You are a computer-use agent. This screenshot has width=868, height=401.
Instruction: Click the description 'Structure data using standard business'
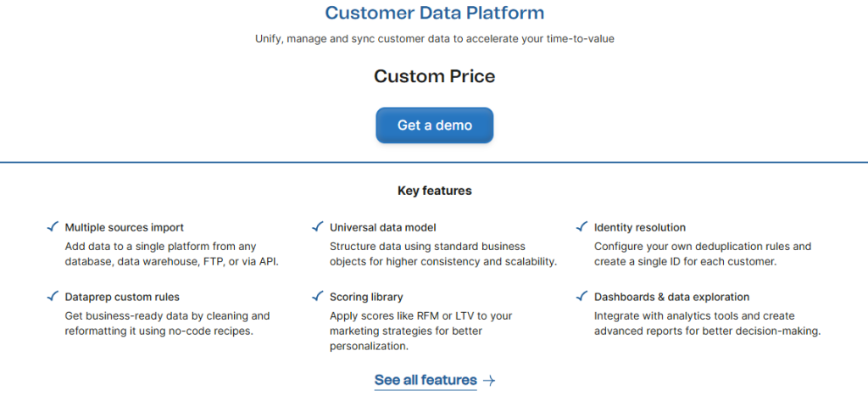pyautogui.click(x=442, y=253)
